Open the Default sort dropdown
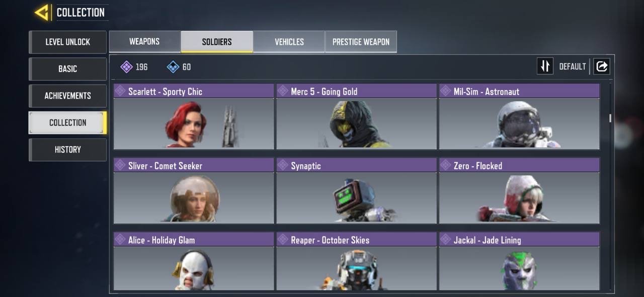 coord(573,66)
